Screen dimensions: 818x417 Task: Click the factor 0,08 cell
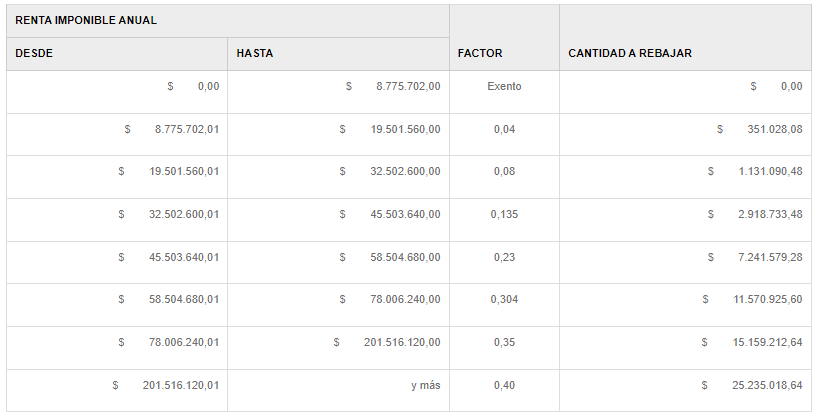click(x=504, y=177)
